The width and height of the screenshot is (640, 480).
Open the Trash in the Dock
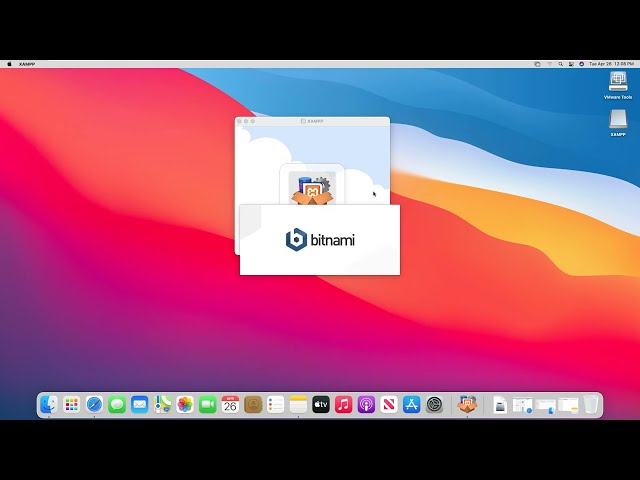tap(590, 405)
